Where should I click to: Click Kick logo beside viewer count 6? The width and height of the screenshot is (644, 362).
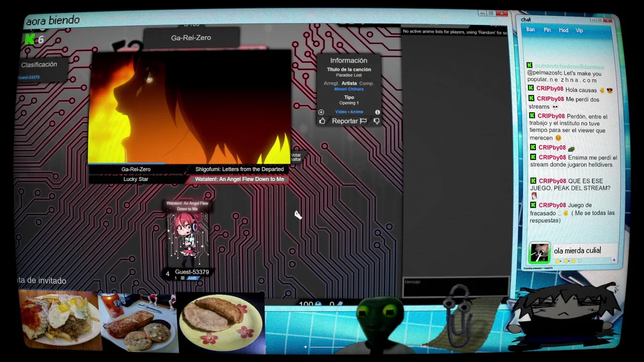(30, 39)
